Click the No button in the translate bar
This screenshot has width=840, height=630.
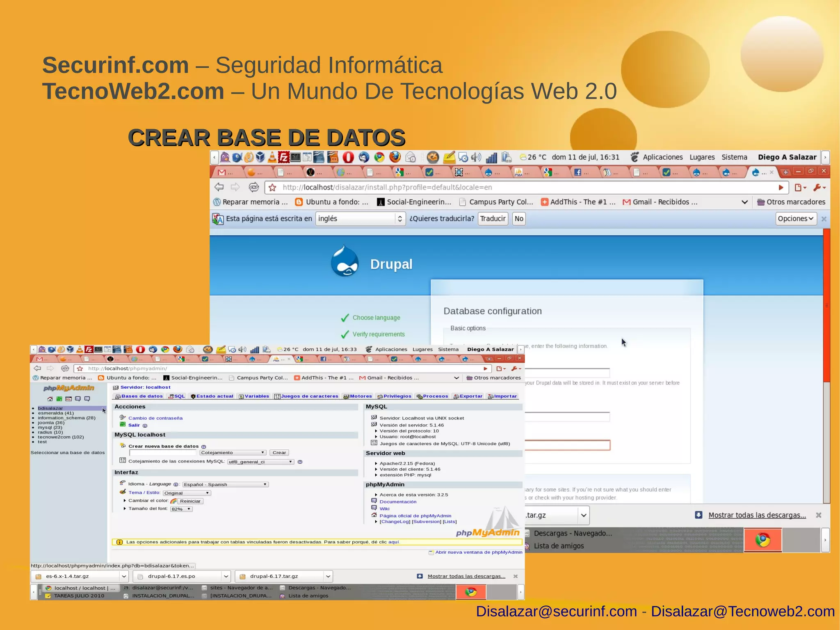[x=519, y=219]
